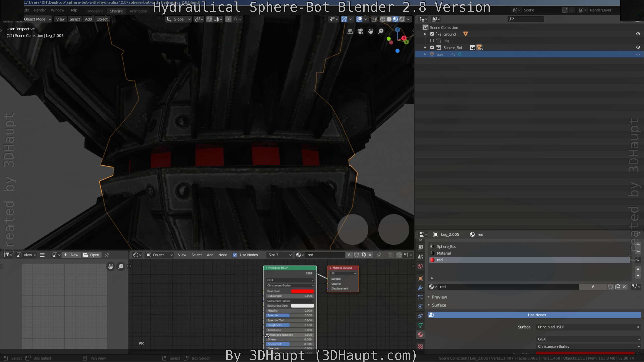This screenshot has width=644, height=362.
Task: Duplicate red material in node editor header
Action: tap(363, 255)
